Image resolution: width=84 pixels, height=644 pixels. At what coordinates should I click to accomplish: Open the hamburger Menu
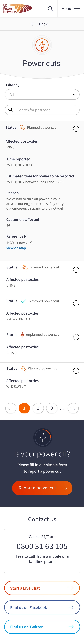(70, 9)
